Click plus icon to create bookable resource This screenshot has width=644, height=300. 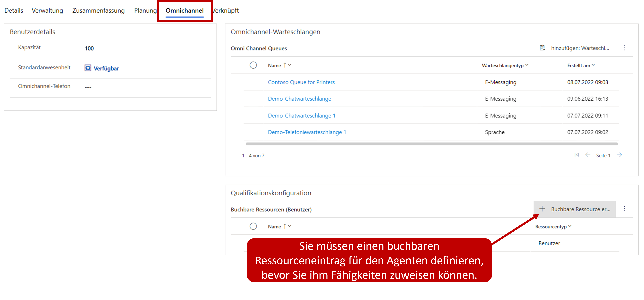tap(542, 209)
